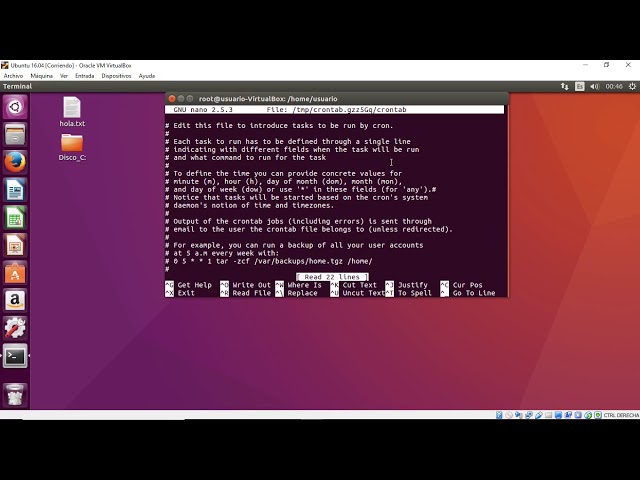Open the Trash icon in the launcher
This screenshot has width=640, height=480.
(x=15, y=395)
